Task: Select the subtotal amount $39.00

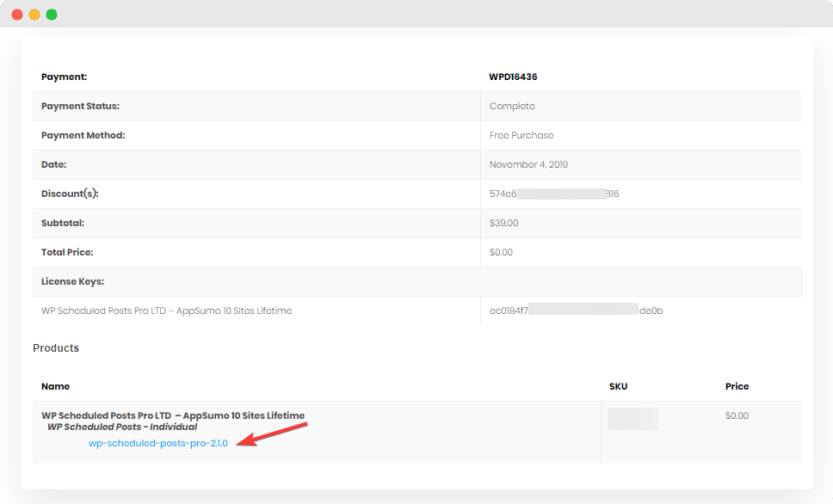Action: click(503, 223)
